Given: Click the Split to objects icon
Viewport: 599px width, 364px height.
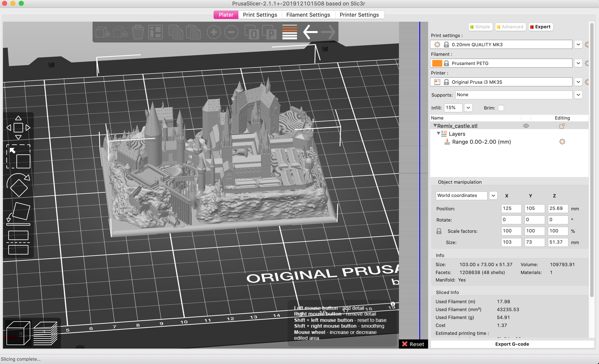Looking at the screenshot, I should [x=251, y=32].
